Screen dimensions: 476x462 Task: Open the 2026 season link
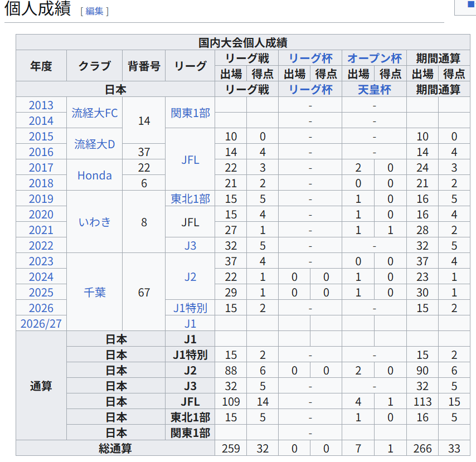click(x=41, y=308)
